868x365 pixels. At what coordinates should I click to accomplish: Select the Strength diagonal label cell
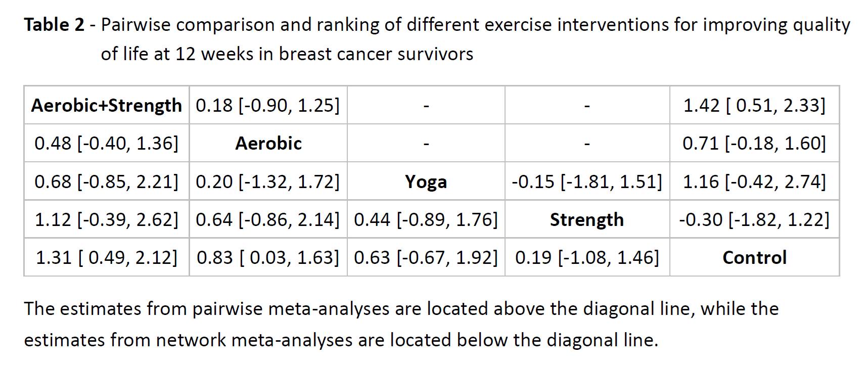click(x=587, y=219)
